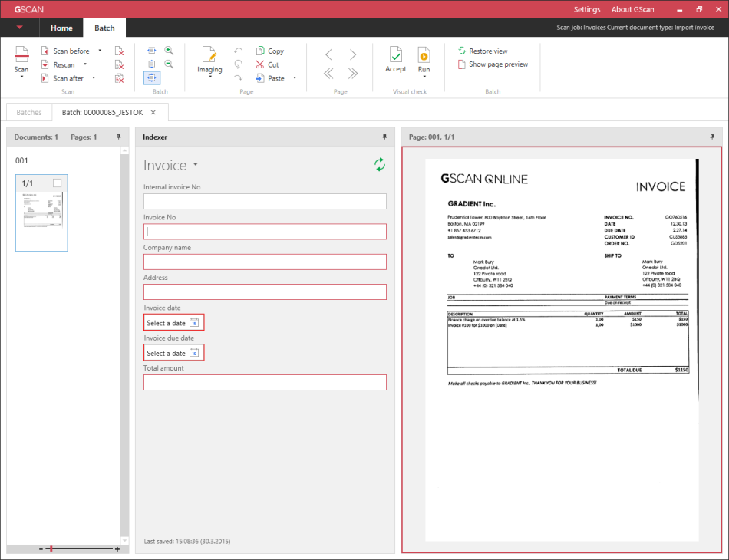Toggle the pin on Documents panel
729x560 pixels.
(x=119, y=137)
